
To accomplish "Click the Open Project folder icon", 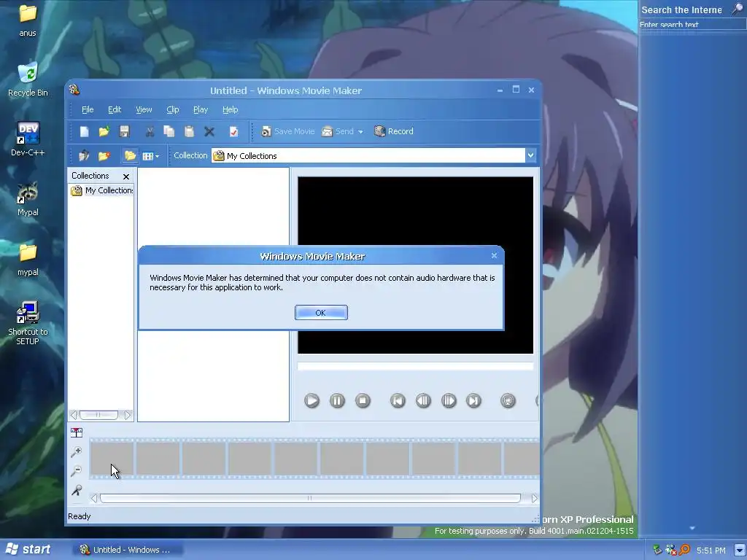I will pyautogui.click(x=104, y=131).
